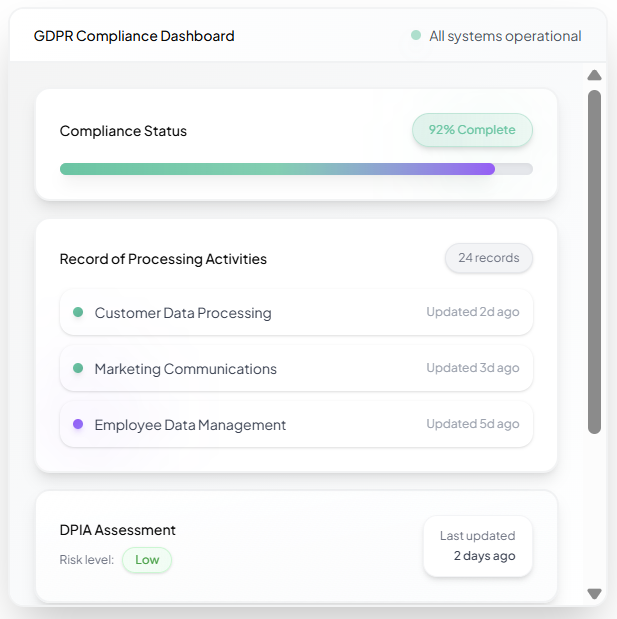The image size is (617, 619).
Task: Click the Updated 5d ago timestamp
Action: 473,424
